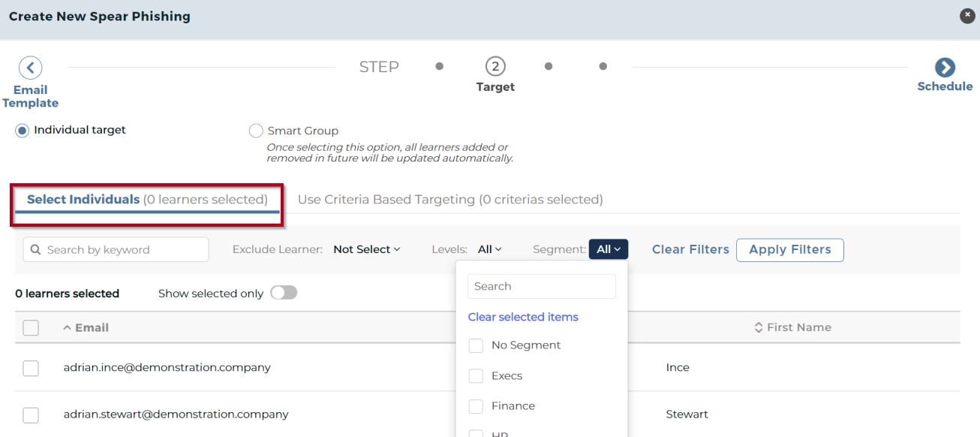Viewport: 980px width, 437px height.
Task: Expand the Levels filter dropdown
Action: point(489,249)
